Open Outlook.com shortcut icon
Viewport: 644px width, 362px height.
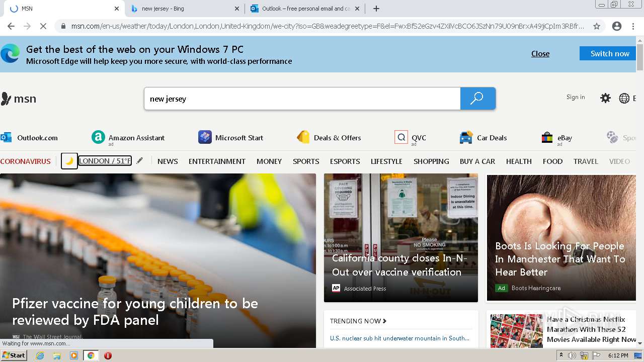pyautogui.click(x=6, y=137)
